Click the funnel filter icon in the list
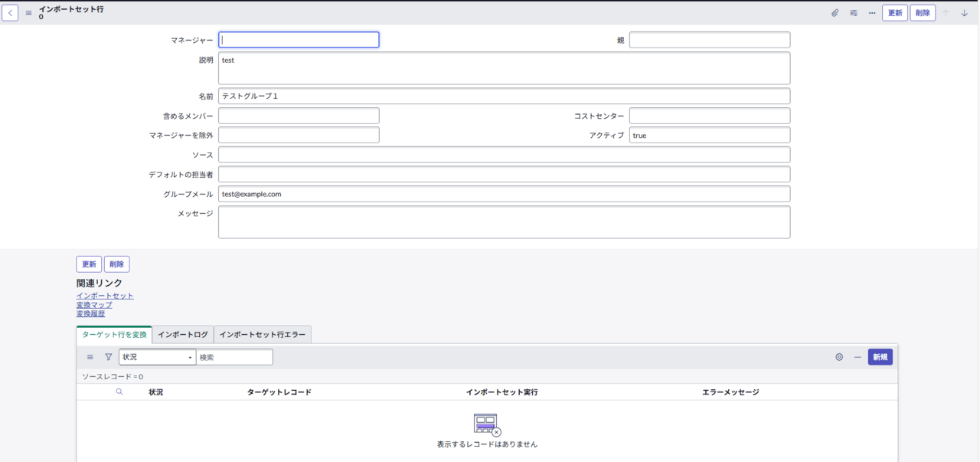The width and height of the screenshot is (980, 462). pos(109,357)
